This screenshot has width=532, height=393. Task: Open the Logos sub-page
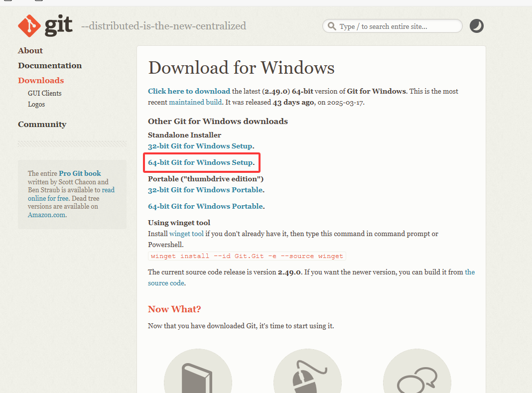click(36, 105)
